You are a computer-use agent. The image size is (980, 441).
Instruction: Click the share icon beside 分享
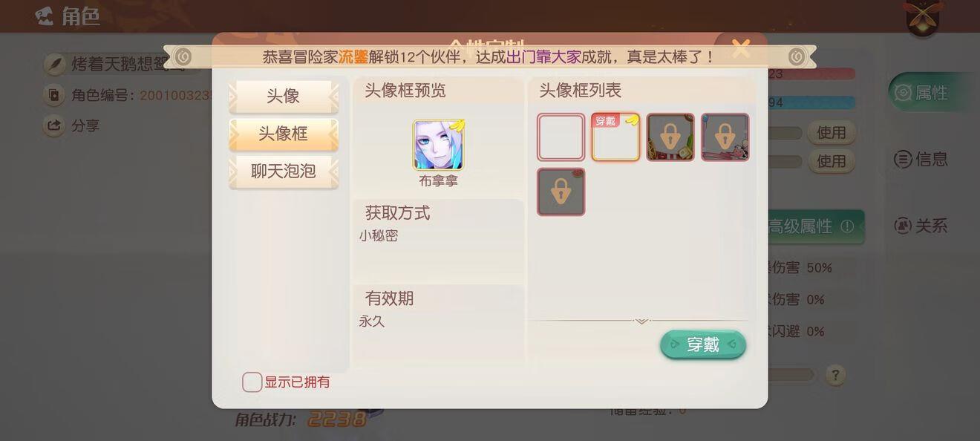54,125
